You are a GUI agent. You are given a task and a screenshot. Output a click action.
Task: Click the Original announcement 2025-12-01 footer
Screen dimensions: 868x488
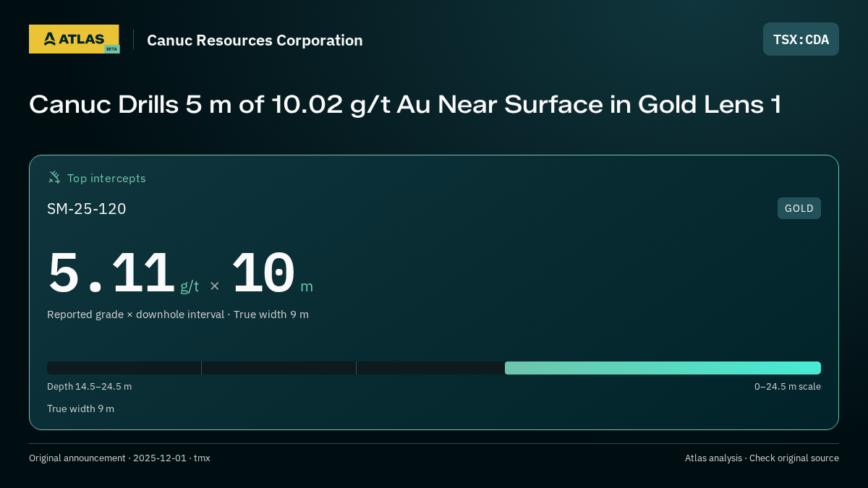pyautogui.click(x=119, y=458)
